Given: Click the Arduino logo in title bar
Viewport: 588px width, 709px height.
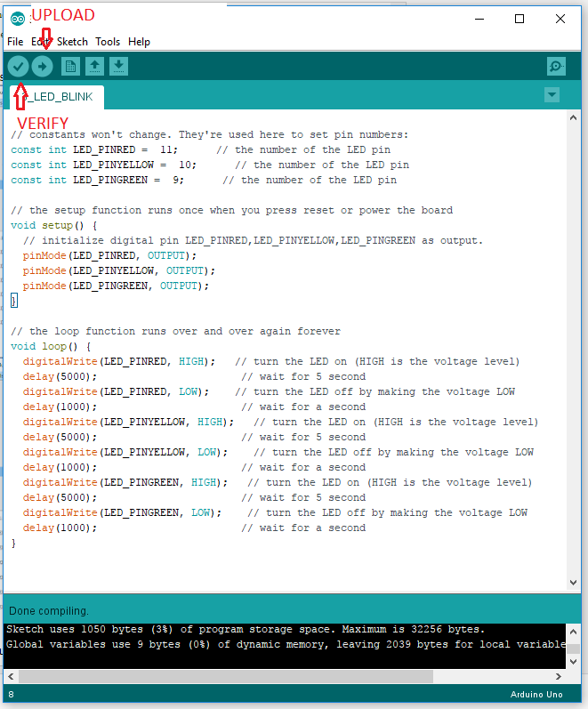Looking at the screenshot, I should pyautogui.click(x=18, y=19).
